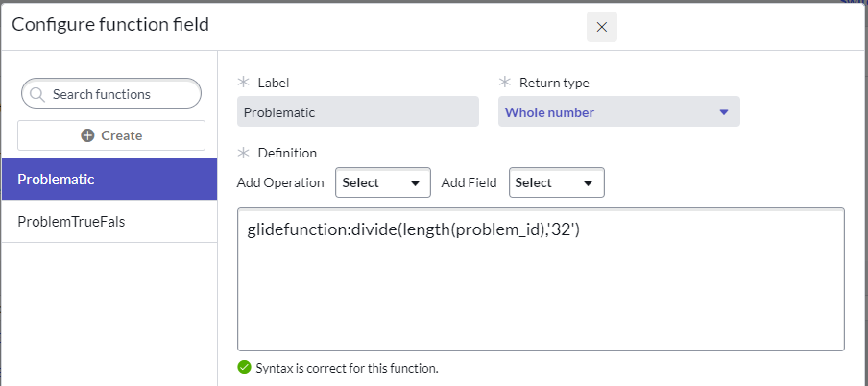Click the Add Operation label text
The image size is (868, 386).
tap(281, 182)
